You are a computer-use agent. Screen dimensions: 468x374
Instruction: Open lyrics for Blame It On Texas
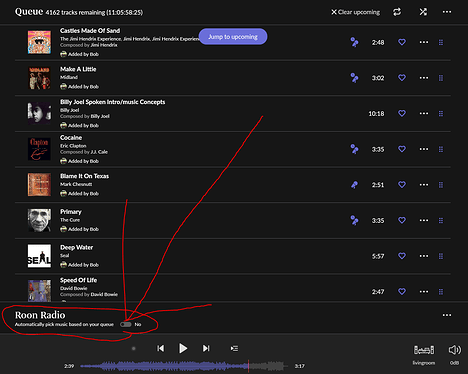354,185
